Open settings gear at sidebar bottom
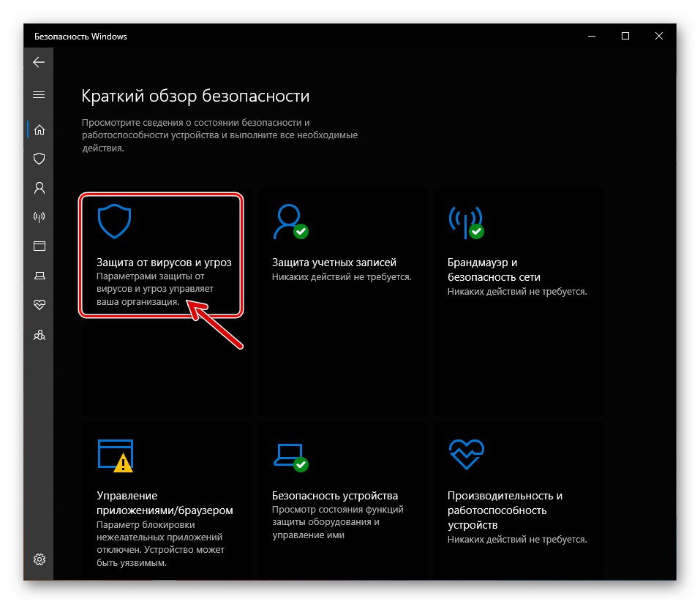Image resolution: width=700 pixels, height=604 pixels. tap(39, 559)
